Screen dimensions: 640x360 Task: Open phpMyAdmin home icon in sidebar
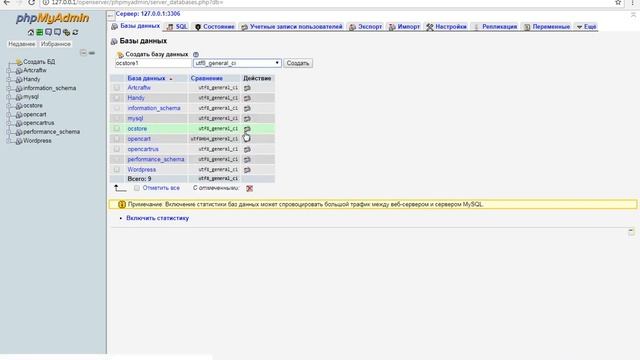click(31, 32)
